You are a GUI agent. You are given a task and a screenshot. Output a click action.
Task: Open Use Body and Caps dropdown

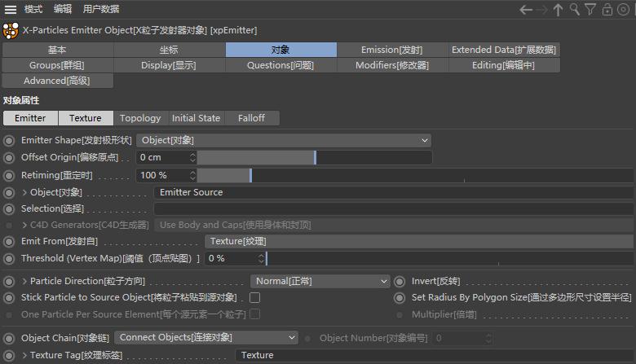point(394,225)
